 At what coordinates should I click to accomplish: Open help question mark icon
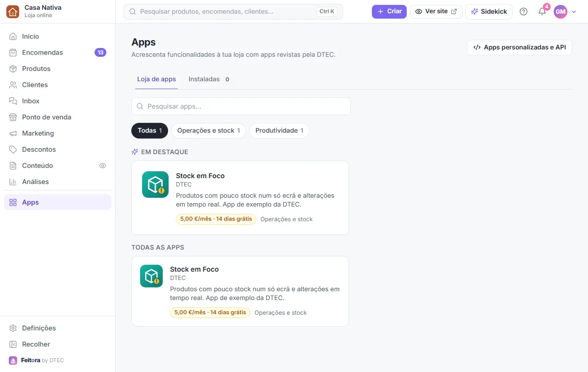click(523, 11)
